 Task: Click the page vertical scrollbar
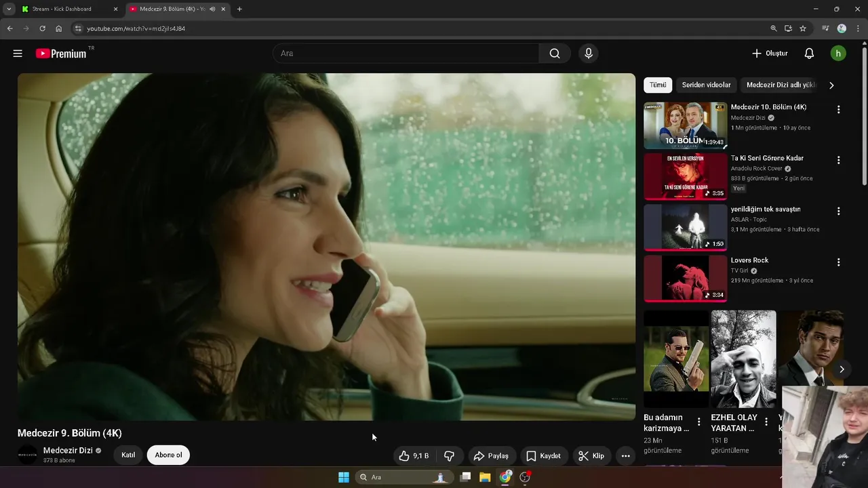click(x=864, y=115)
